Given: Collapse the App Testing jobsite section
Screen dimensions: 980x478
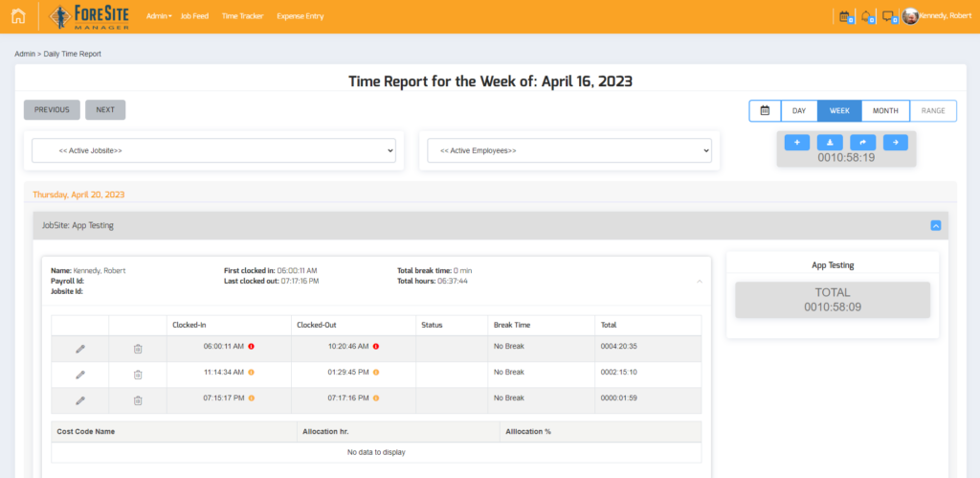Looking at the screenshot, I should (x=936, y=226).
